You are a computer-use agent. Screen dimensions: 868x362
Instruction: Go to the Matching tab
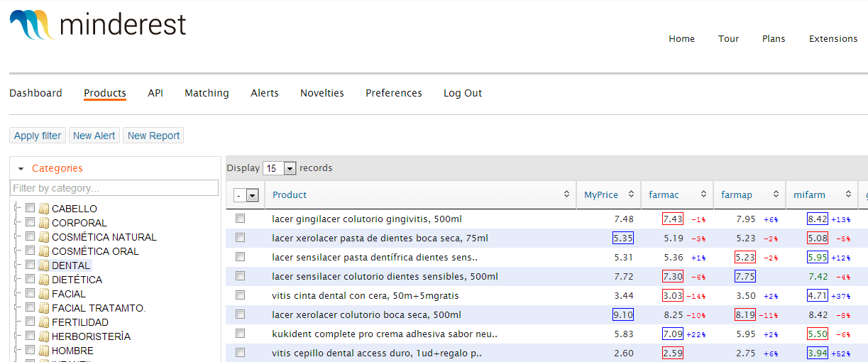point(207,93)
